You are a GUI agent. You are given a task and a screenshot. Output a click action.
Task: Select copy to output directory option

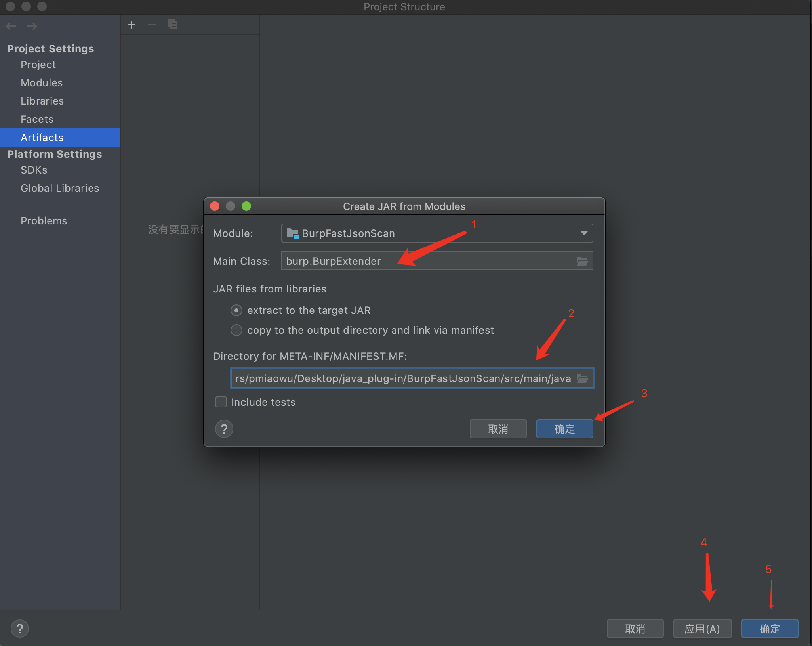coord(236,330)
